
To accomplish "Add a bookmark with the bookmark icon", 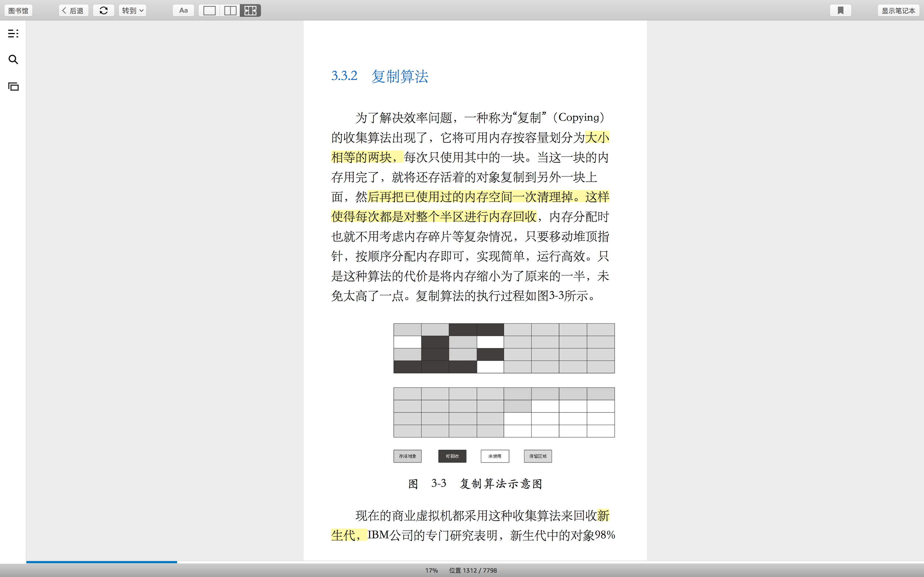I will pos(840,11).
